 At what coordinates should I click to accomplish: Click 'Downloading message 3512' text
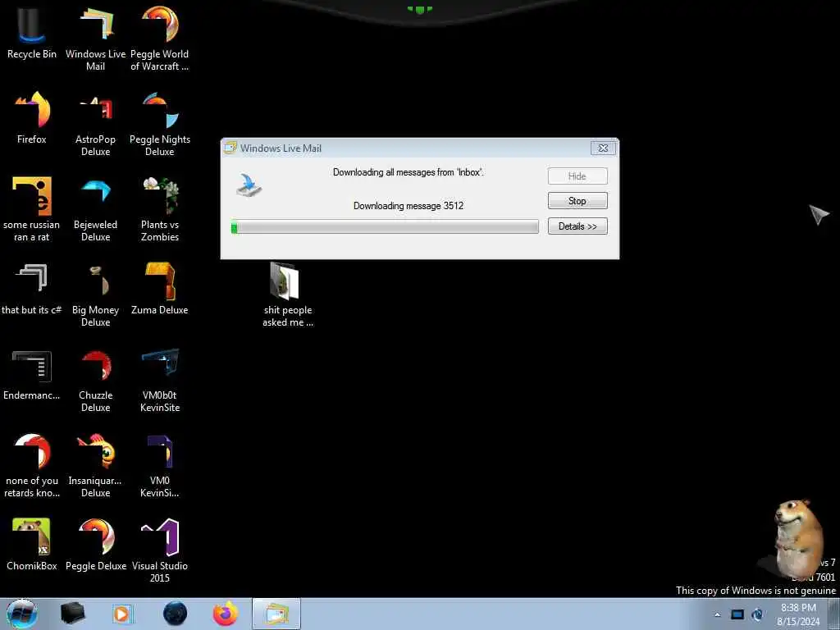click(409, 206)
